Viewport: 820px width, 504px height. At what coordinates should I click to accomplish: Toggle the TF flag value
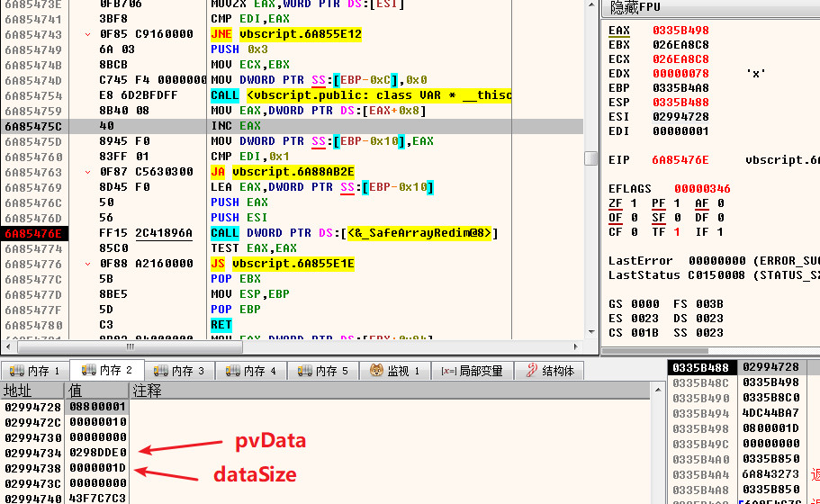tap(677, 232)
